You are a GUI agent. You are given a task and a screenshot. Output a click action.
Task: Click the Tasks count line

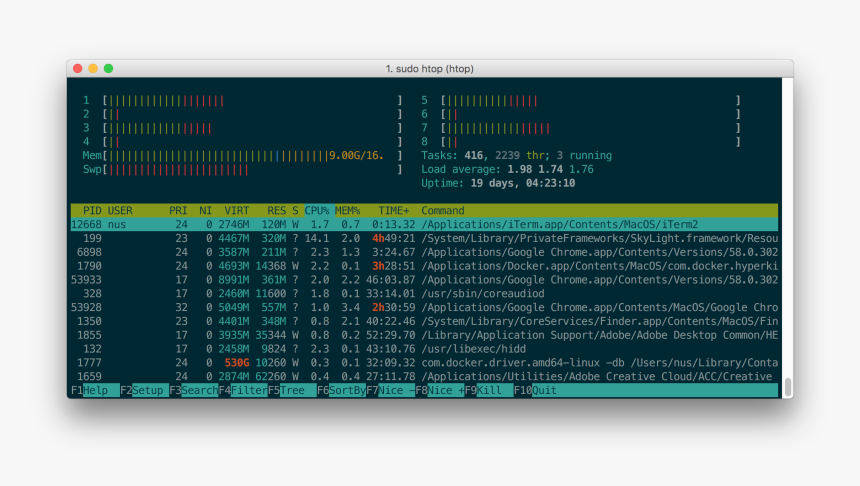(x=516, y=155)
